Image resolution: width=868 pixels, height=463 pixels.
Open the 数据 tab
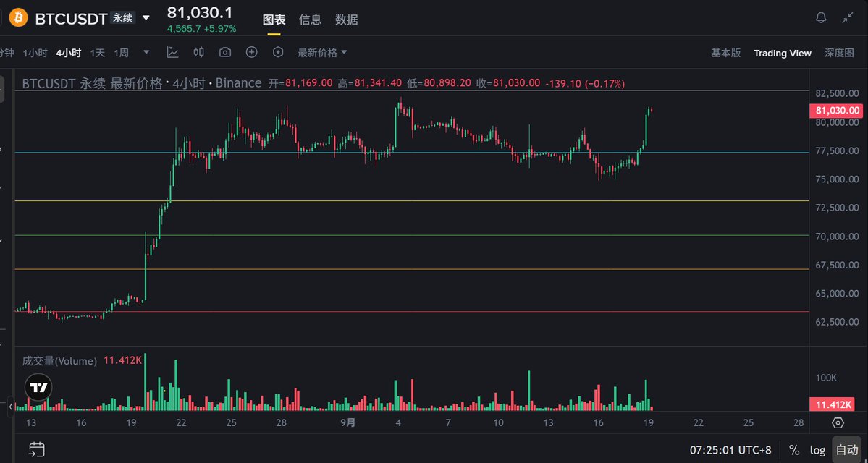(x=347, y=20)
